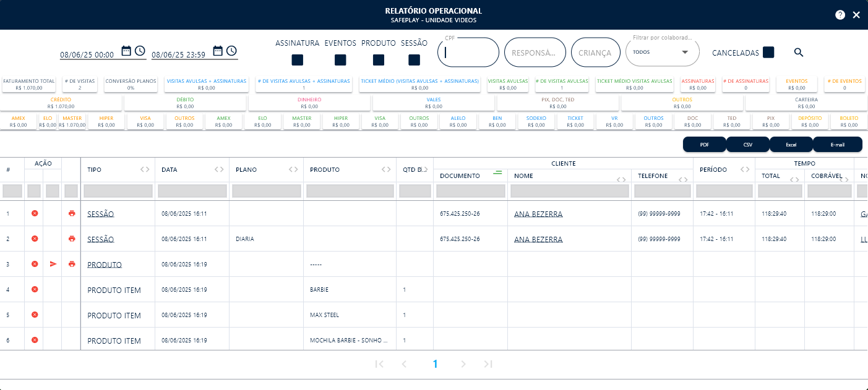The image size is (868, 390).
Task: Click the help question mark icon
Action: tap(840, 15)
